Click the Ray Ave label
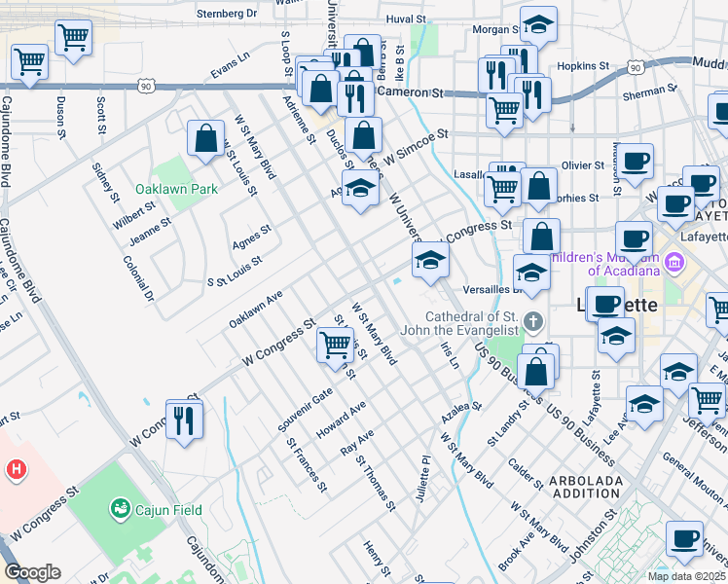 pyautogui.click(x=357, y=443)
